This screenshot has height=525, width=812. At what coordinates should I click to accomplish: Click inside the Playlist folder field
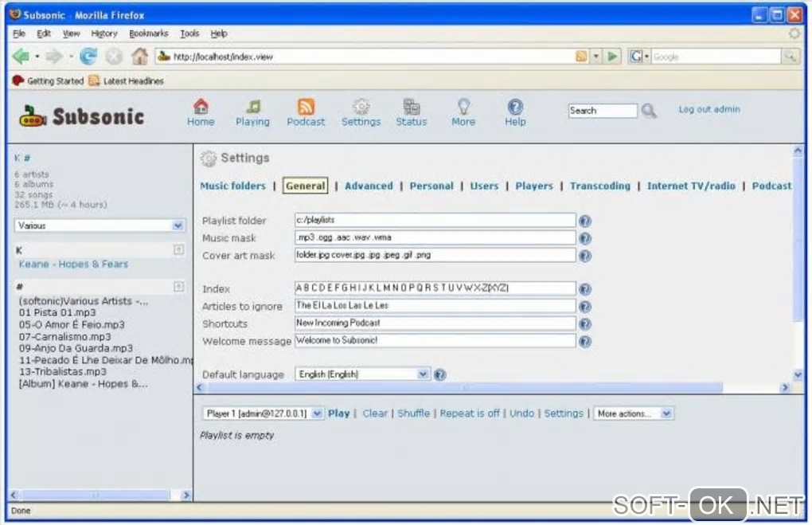[x=435, y=220]
